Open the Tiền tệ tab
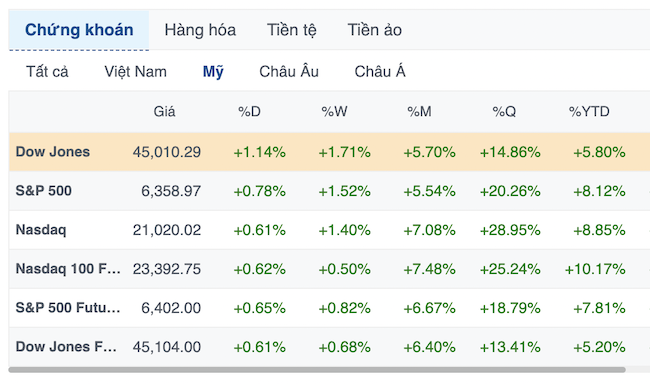The height and width of the screenshot is (384, 650). [x=291, y=30]
